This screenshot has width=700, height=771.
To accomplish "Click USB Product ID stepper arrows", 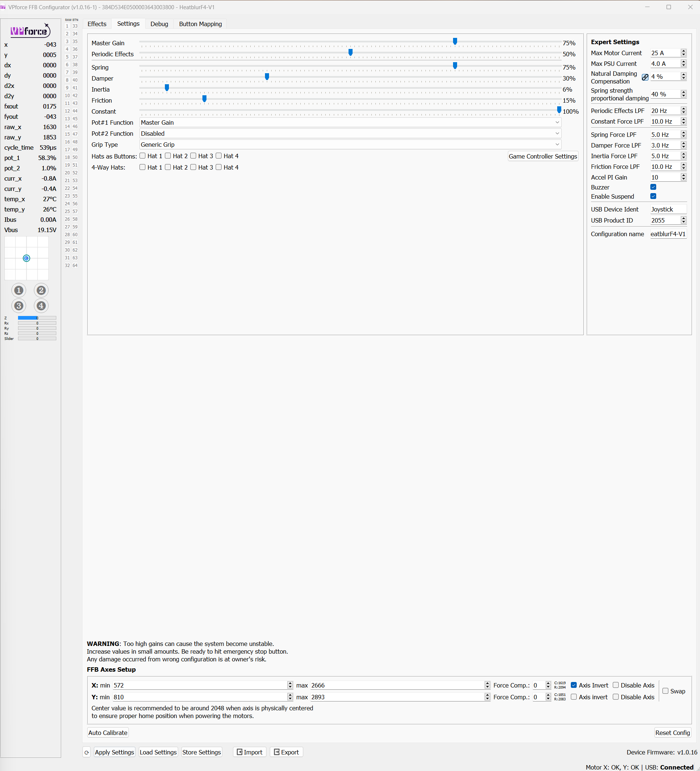I will 683,220.
